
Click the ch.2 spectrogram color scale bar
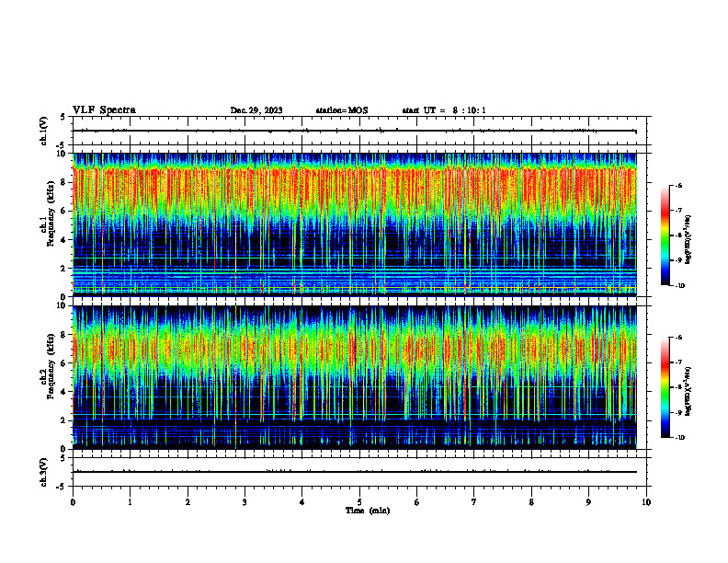[665, 387]
